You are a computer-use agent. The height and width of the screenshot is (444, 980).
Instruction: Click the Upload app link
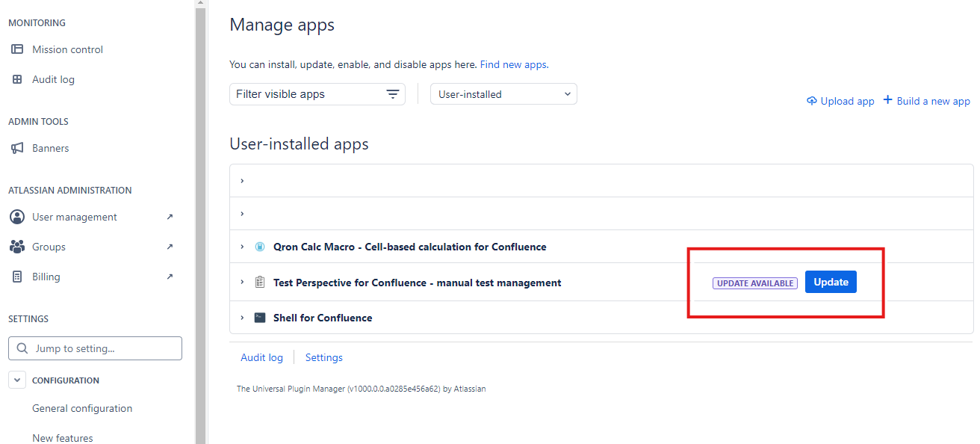pos(840,101)
